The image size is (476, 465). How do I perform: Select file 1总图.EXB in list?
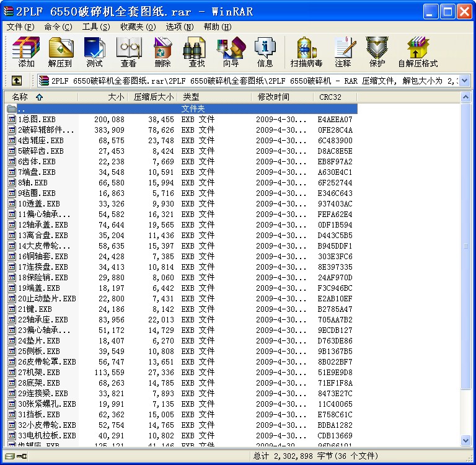[x=37, y=120]
